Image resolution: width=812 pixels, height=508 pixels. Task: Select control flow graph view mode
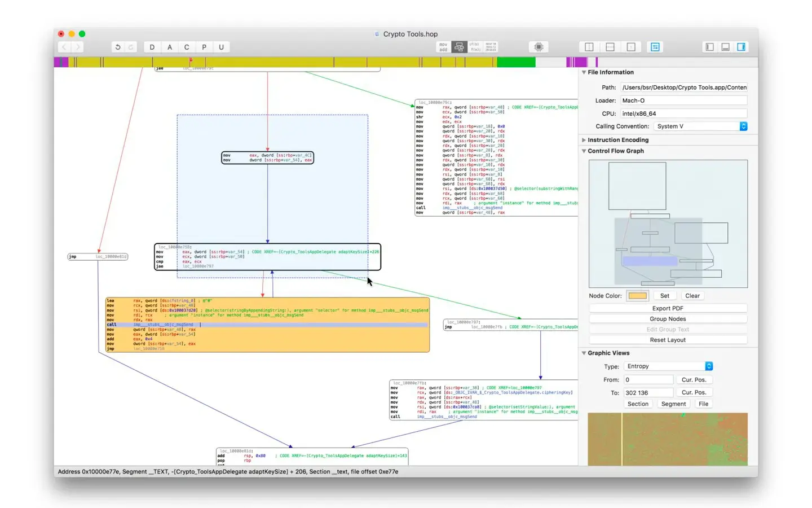(x=460, y=47)
